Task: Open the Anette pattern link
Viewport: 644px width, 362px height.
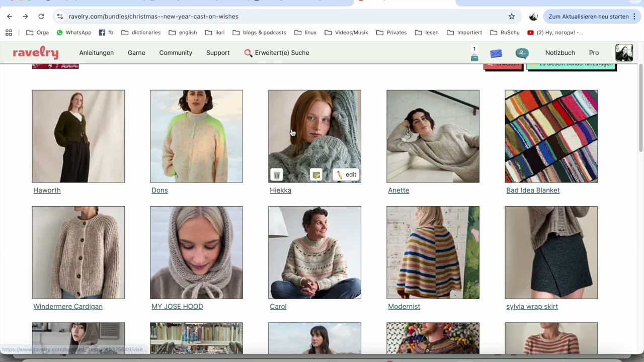Action: 398,190
